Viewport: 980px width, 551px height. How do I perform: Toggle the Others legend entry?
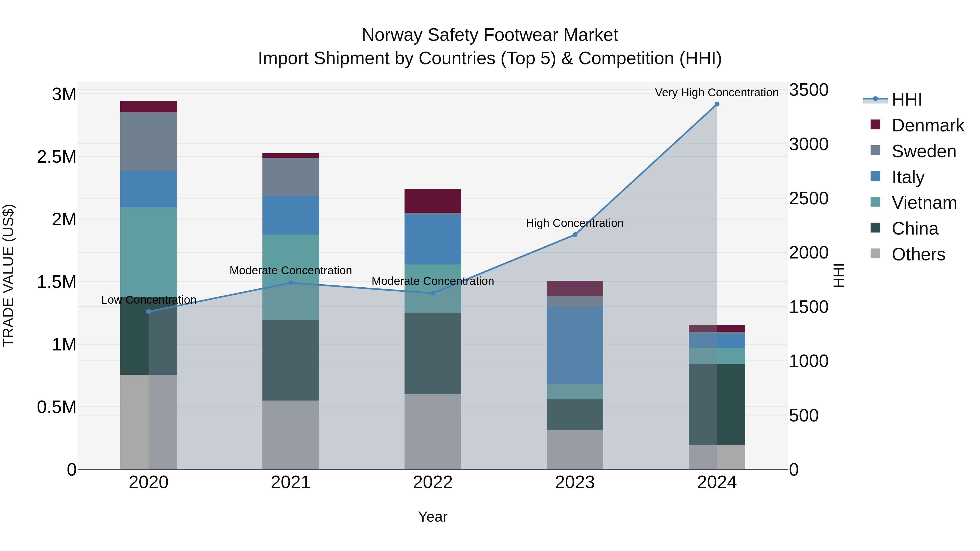tap(908, 254)
